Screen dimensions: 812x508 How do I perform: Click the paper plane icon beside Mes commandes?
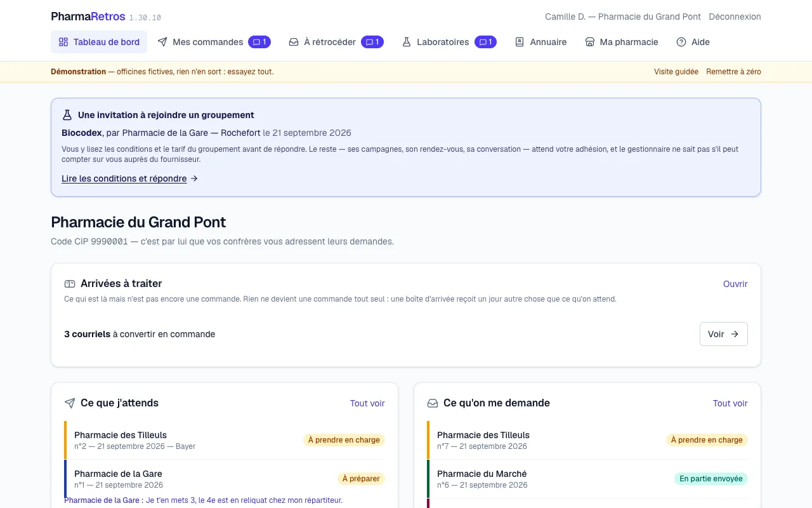pos(162,42)
